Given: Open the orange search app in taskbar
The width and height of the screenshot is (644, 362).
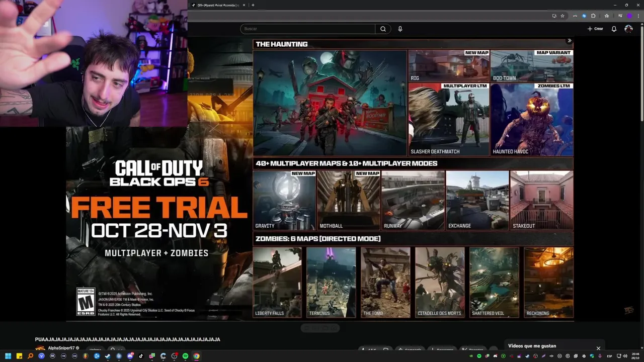Looking at the screenshot, I should pos(30,356).
